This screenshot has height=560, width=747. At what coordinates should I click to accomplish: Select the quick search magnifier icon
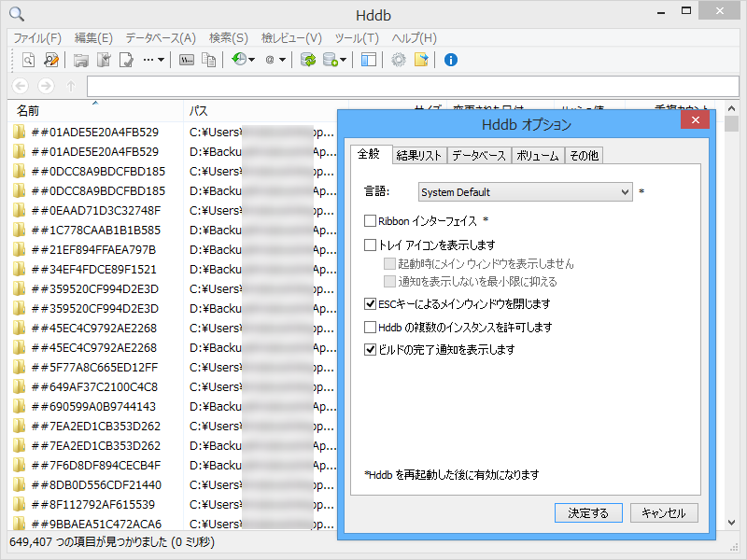(x=27, y=60)
